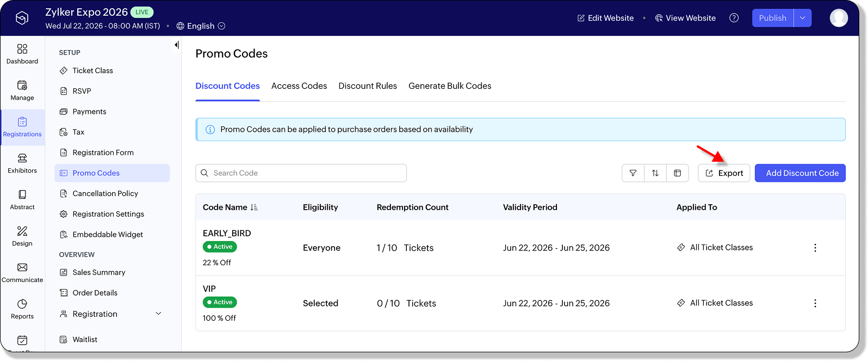Viewport: 868px width, 361px height.
Task: Click the globe language icon
Action: pos(181,26)
